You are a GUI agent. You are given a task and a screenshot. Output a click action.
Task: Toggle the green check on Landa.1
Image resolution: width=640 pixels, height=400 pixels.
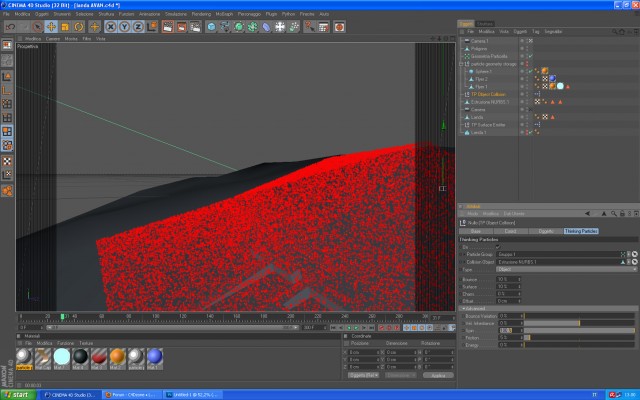pyautogui.click(x=531, y=133)
